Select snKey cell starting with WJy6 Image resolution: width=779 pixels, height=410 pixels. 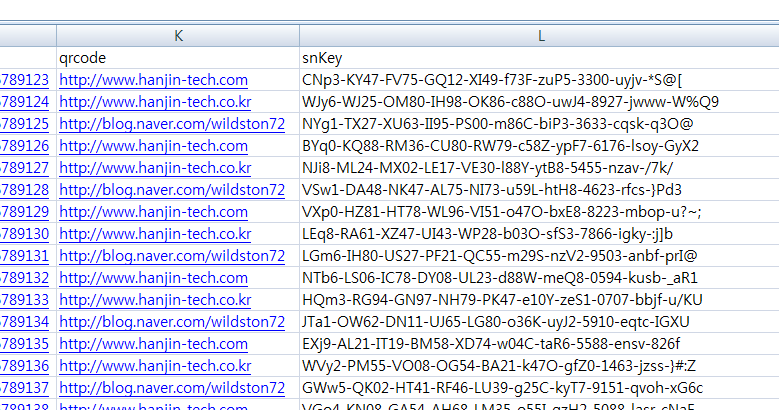pyautogui.click(x=510, y=102)
